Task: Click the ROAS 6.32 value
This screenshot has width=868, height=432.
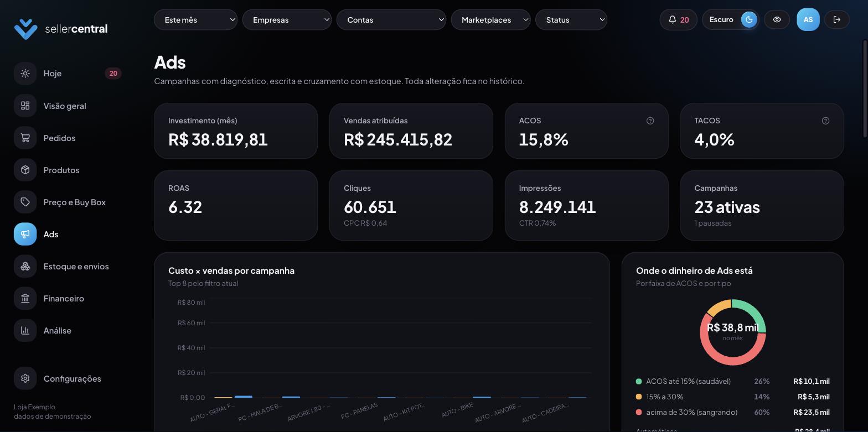Action: [185, 207]
